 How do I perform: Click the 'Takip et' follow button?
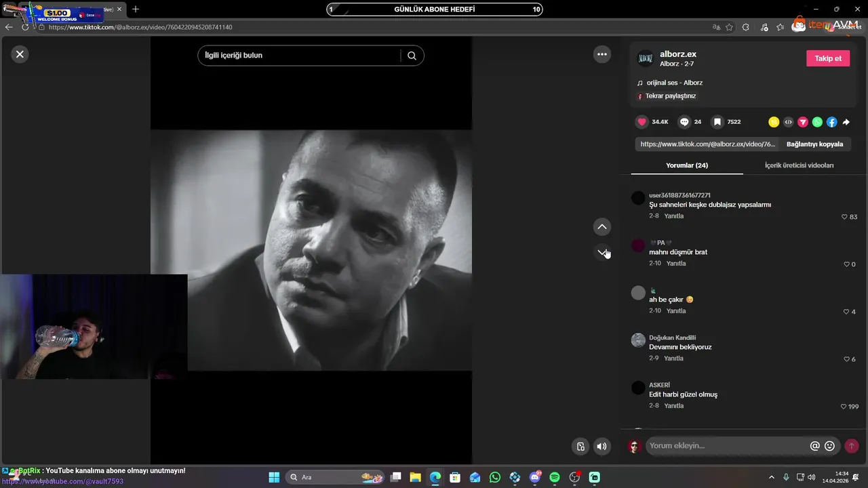point(828,58)
